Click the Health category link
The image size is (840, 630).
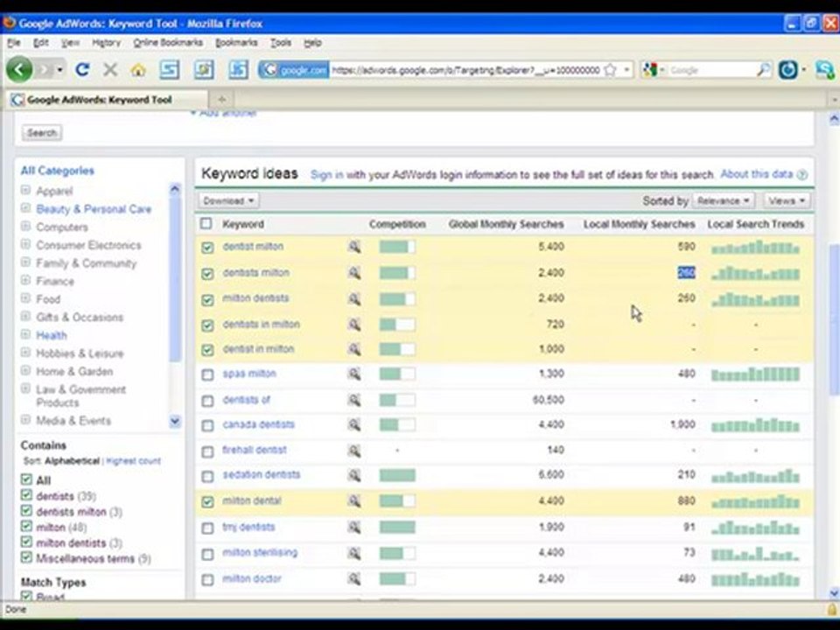click(52, 335)
